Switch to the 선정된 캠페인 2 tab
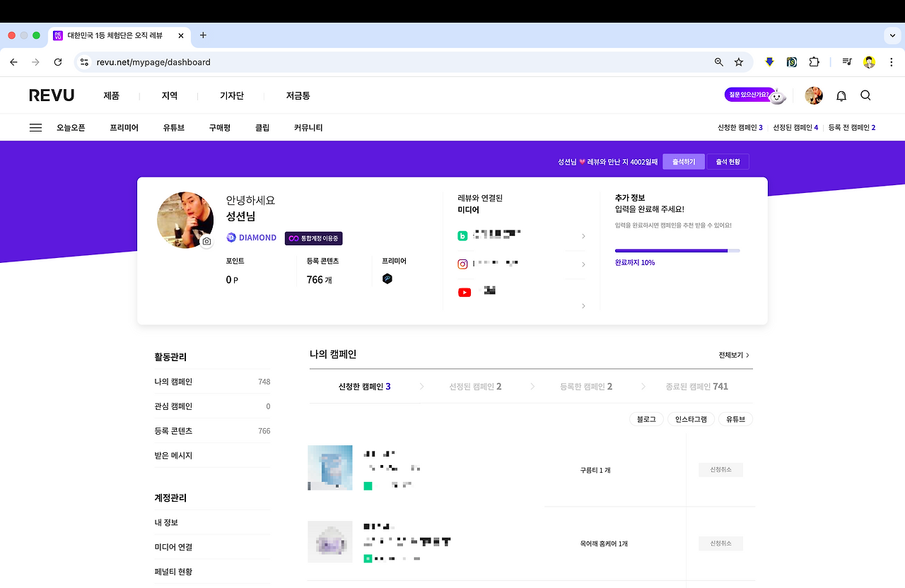The image size is (905, 588). coord(474,386)
